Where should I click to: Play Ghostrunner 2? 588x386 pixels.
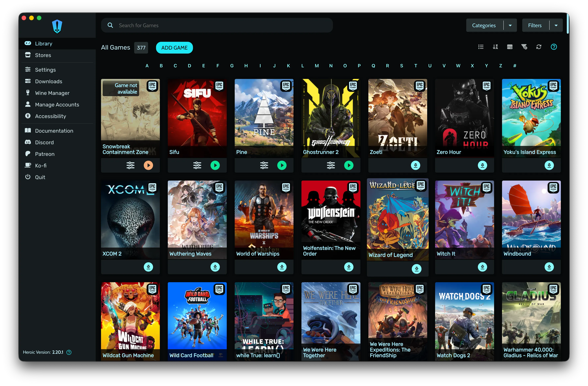[349, 165]
